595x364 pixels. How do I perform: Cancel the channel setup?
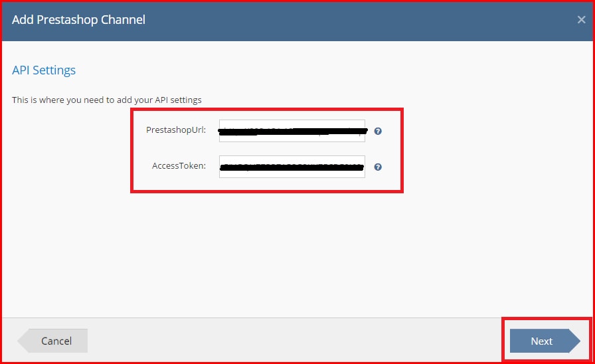pyautogui.click(x=52, y=341)
